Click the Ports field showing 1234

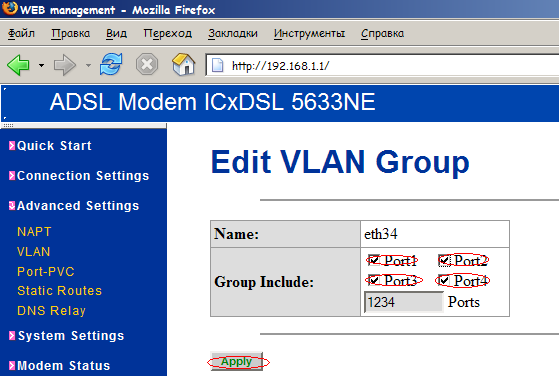click(x=404, y=302)
